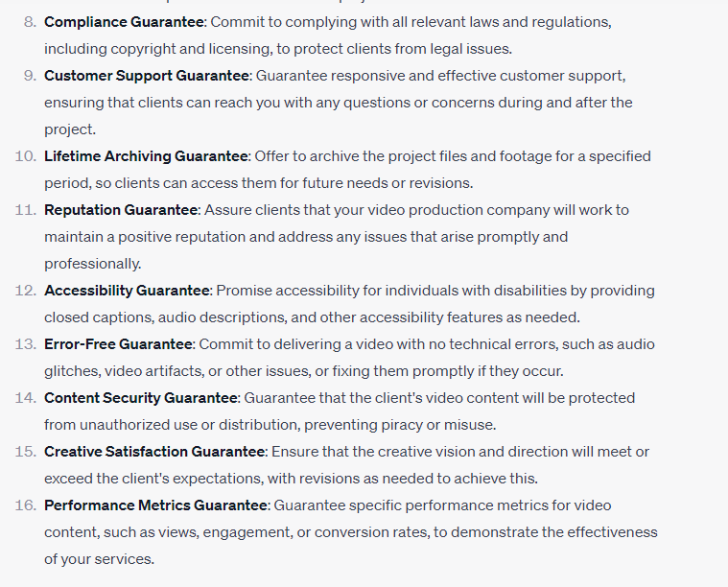Click list number 14
728x587 pixels.
click(x=26, y=397)
